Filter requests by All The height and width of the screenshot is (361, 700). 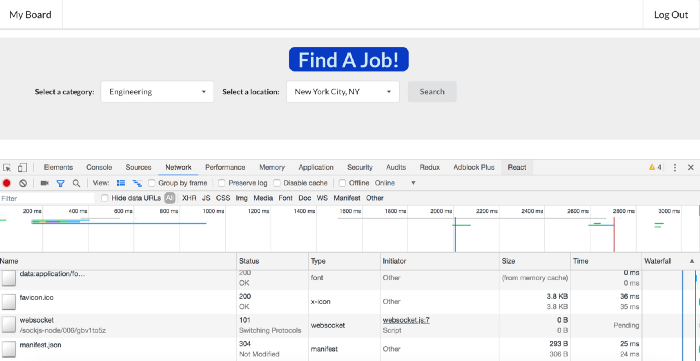169,198
